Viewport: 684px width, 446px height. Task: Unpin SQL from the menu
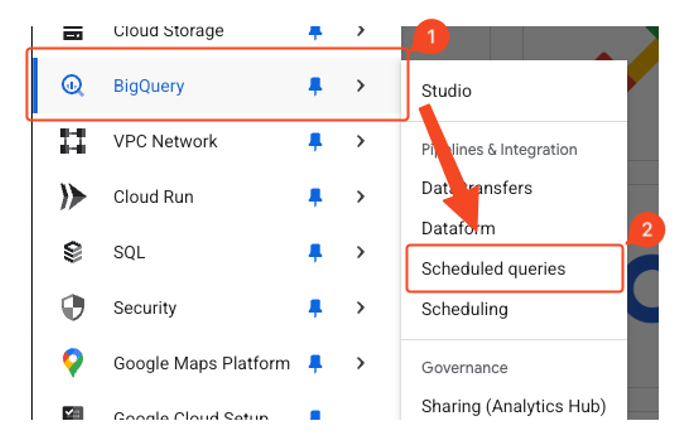(315, 252)
